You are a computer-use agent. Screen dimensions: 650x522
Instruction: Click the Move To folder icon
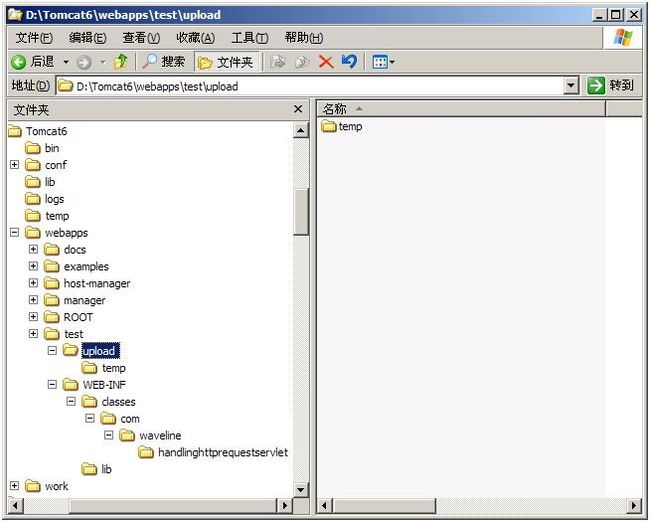click(278, 62)
